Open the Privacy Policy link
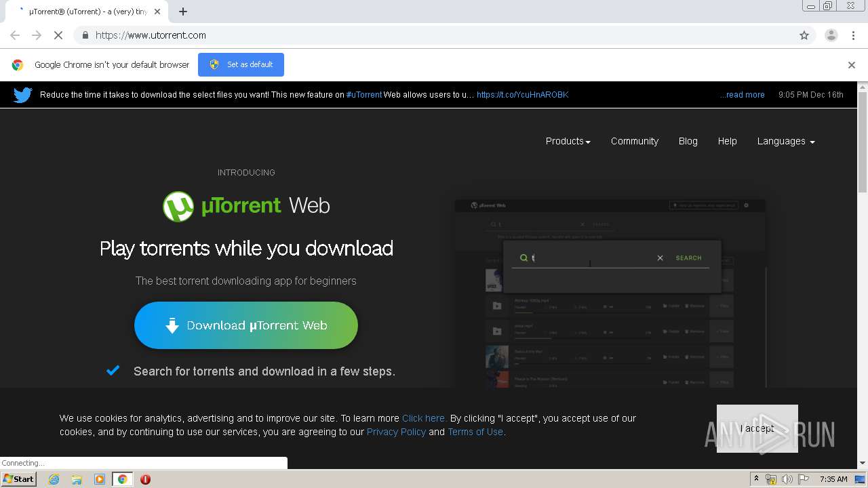Image resolution: width=868 pixels, height=488 pixels. point(396,432)
